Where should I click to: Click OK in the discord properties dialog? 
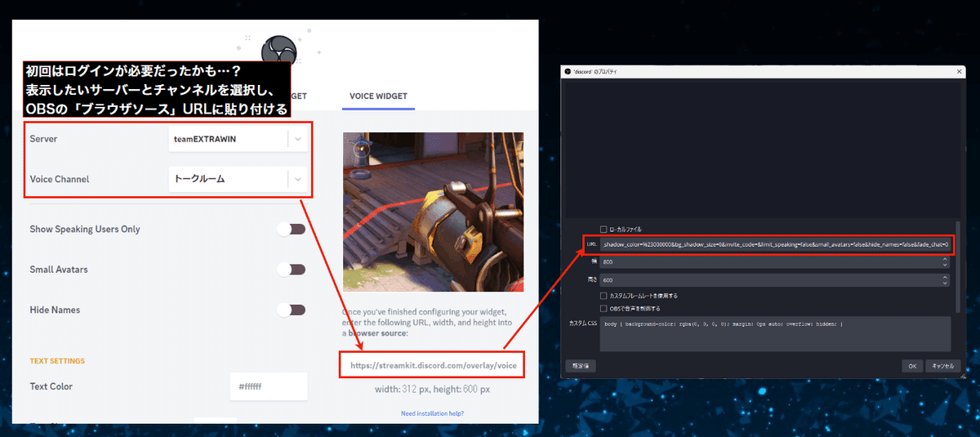tap(913, 366)
